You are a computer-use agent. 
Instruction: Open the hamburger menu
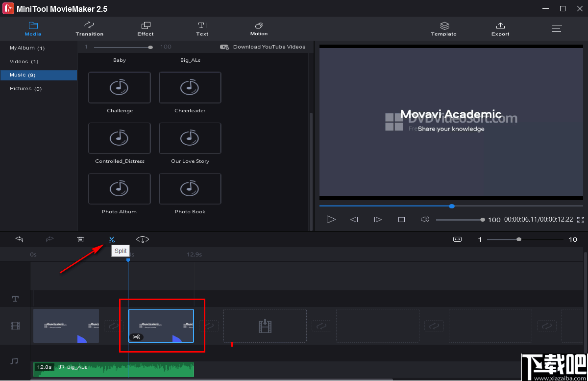(557, 28)
